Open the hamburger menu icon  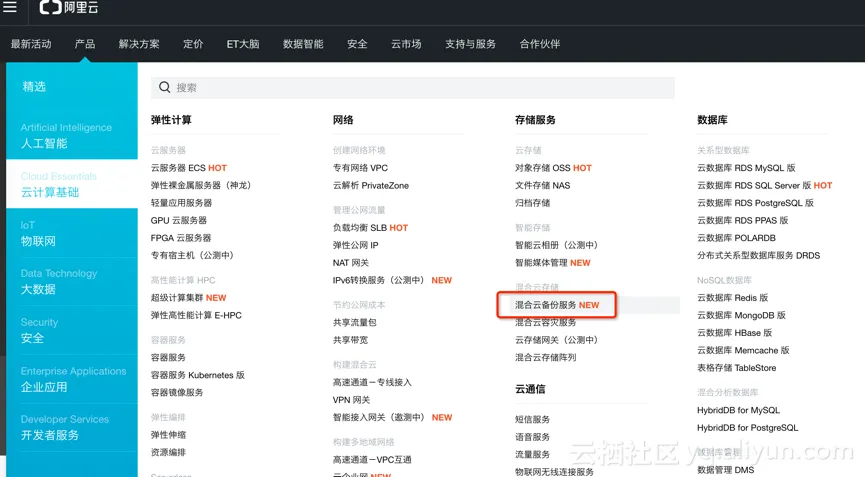10,7
